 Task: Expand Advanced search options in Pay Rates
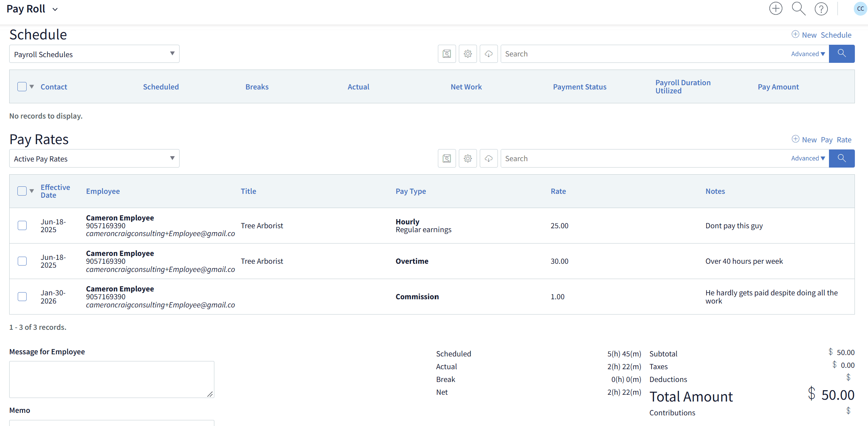pyautogui.click(x=808, y=158)
